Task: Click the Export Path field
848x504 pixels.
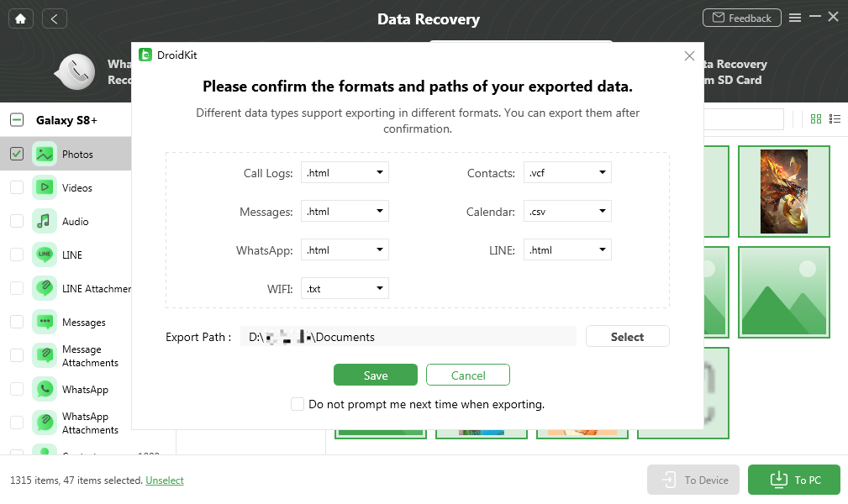Action: 408,336
